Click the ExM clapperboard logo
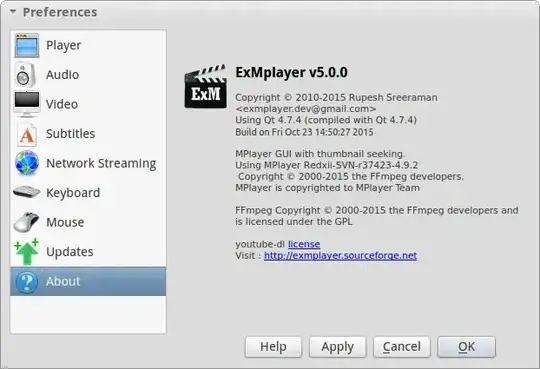The height and width of the screenshot is (369, 540). [206, 87]
